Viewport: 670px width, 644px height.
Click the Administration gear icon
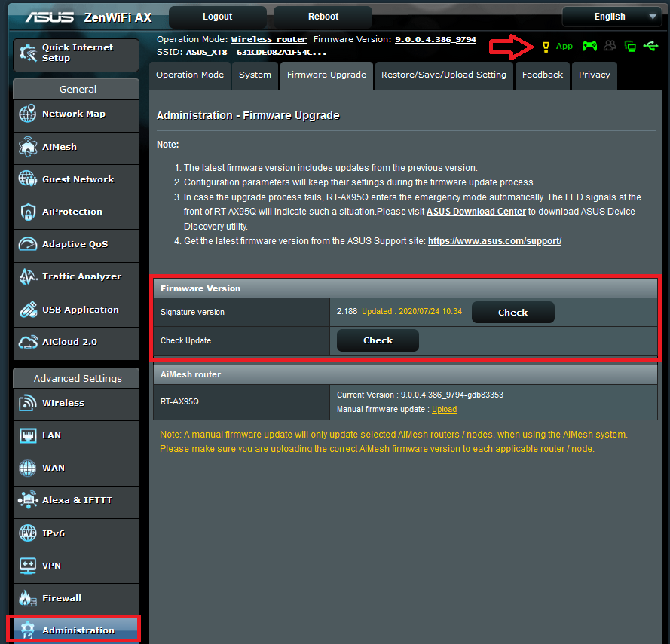click(28, 630)
